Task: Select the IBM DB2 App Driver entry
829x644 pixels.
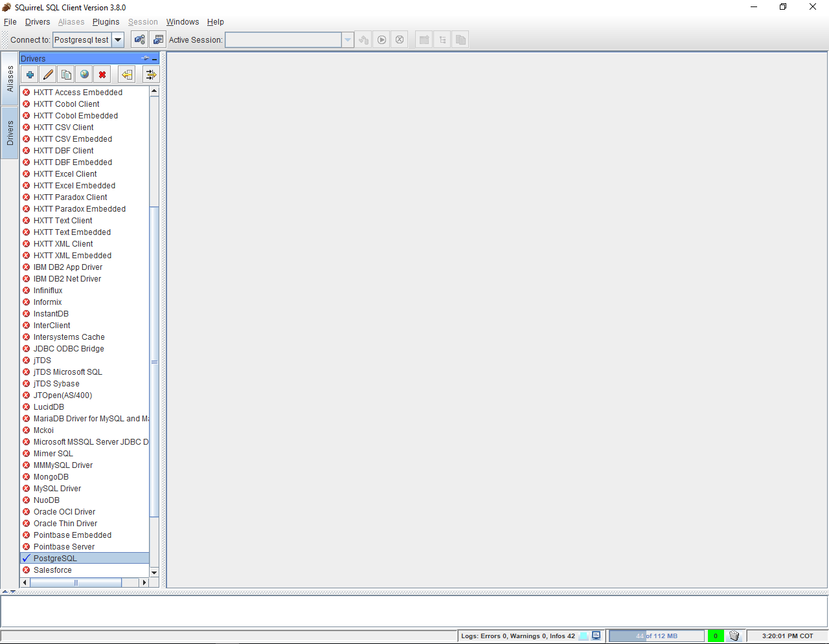Action: 85,267
